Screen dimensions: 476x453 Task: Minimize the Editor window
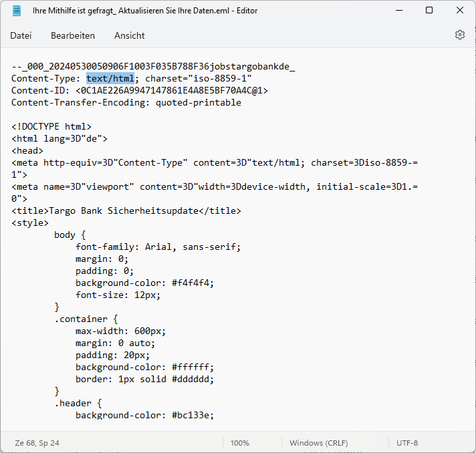[398, 11]
